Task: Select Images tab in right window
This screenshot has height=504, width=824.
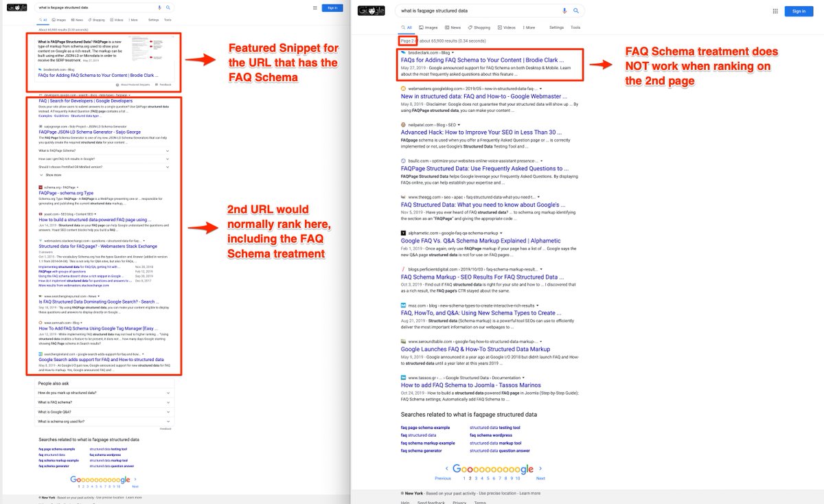Action: pos(428,27)
